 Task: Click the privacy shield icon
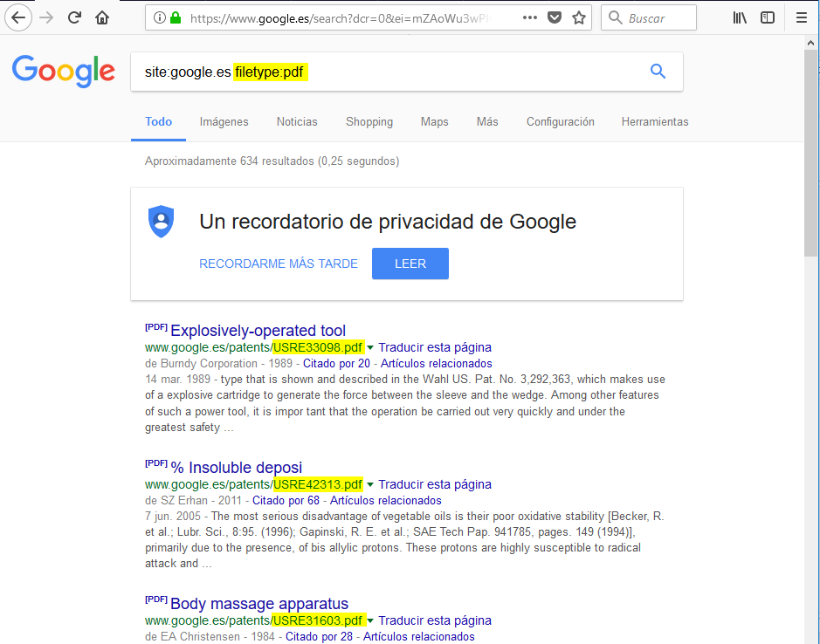[x=161, y=221]
